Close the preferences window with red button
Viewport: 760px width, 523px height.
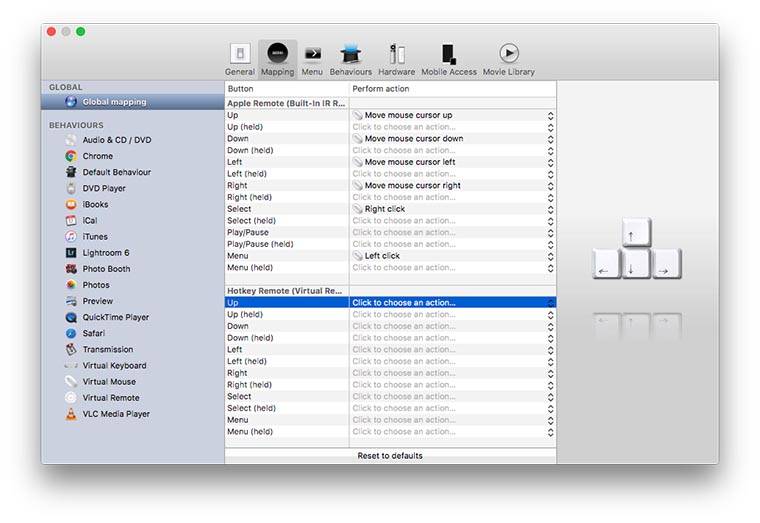point(51,32)
